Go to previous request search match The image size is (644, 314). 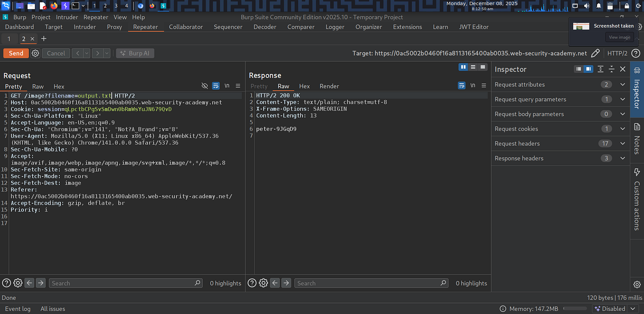tap(29, 283)
